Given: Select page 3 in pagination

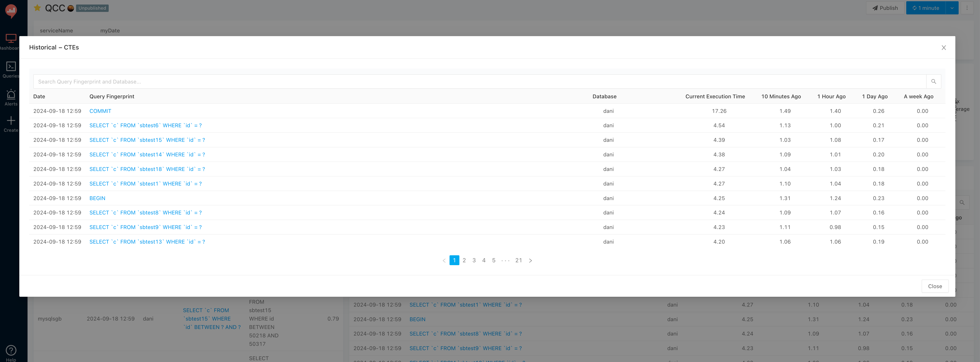Looking at the screenshot, I should (474, 260).
